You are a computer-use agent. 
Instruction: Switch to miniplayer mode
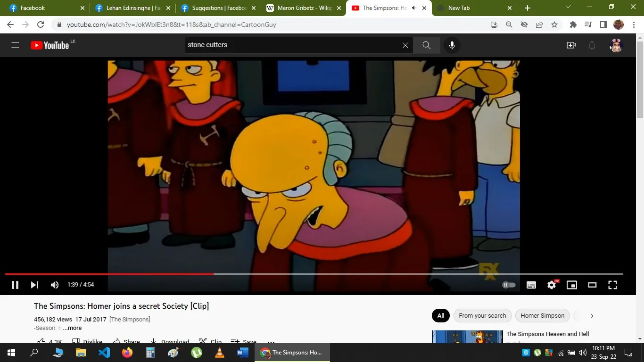tap(571, 285)
